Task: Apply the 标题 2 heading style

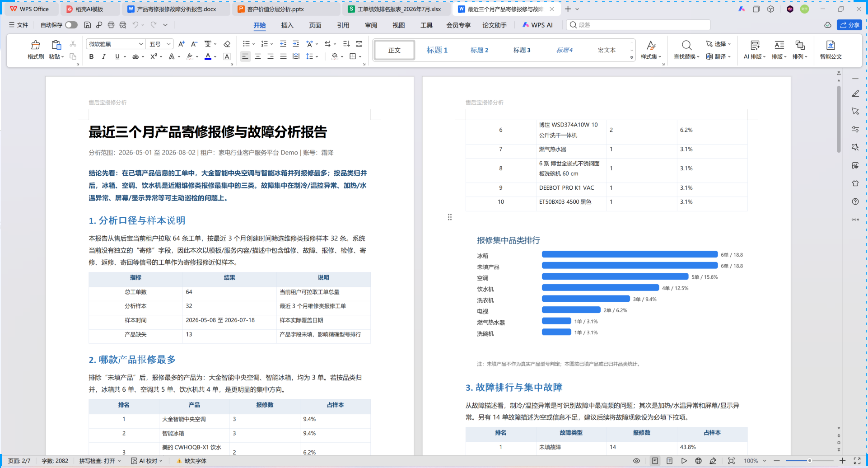Action: [480, 50]
